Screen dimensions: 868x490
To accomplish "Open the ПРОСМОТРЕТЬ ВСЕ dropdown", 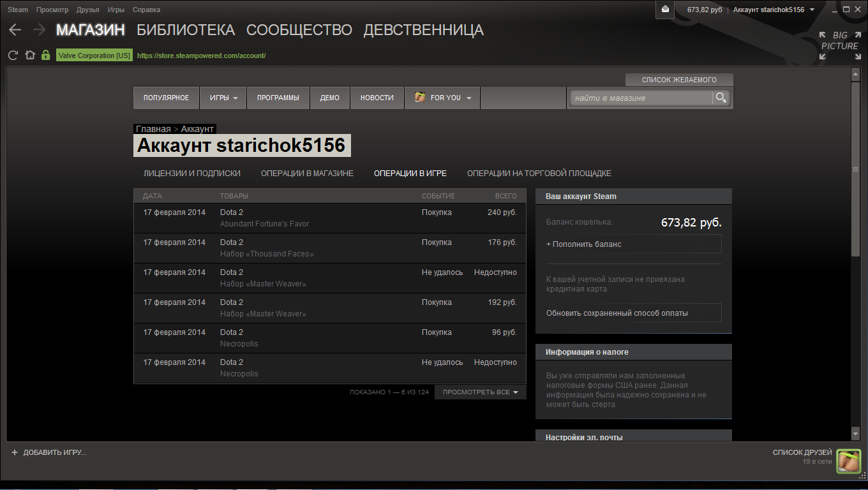I will tap(481, 392).
